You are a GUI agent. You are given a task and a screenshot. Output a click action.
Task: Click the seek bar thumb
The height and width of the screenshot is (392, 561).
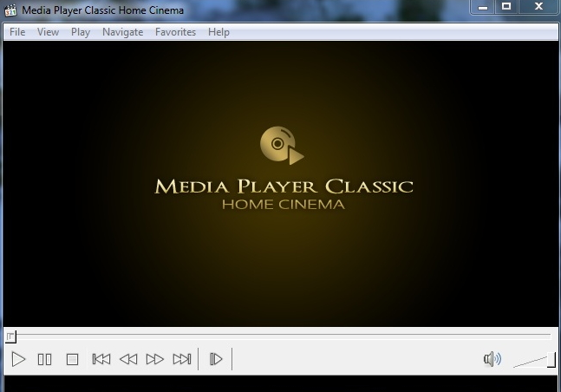coord(10,336)
